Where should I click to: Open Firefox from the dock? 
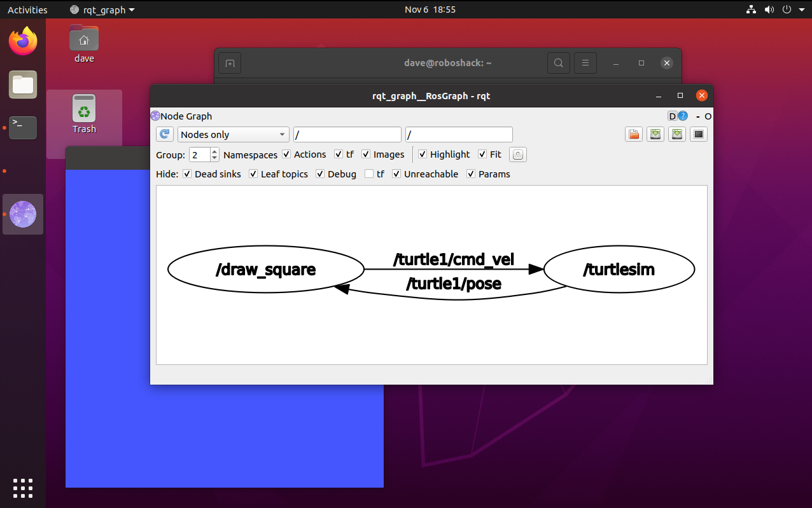(x=23, y=41)
